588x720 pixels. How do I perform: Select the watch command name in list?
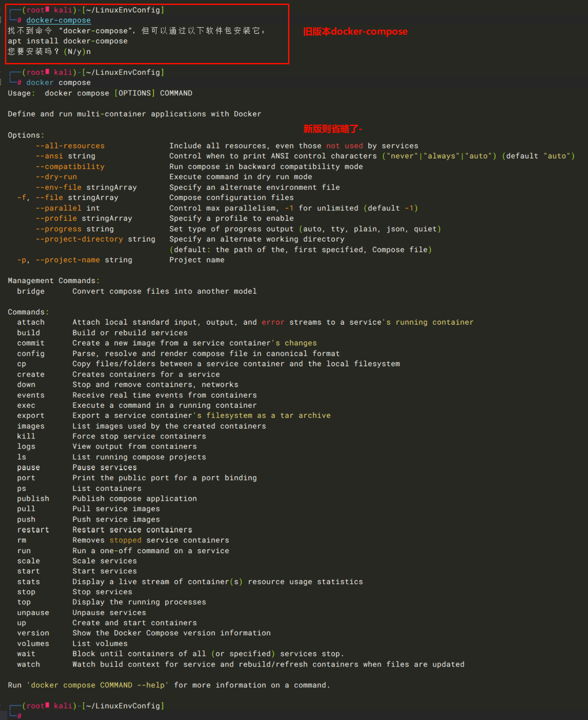coord(28,664)
